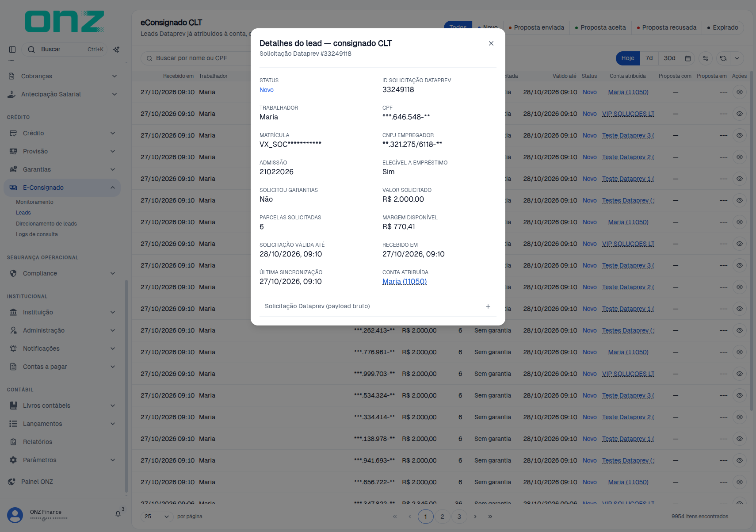Expand the Solicitação Dataprev payload bruto section
This screenshot has height=532, width=756.
coord(378,306)
